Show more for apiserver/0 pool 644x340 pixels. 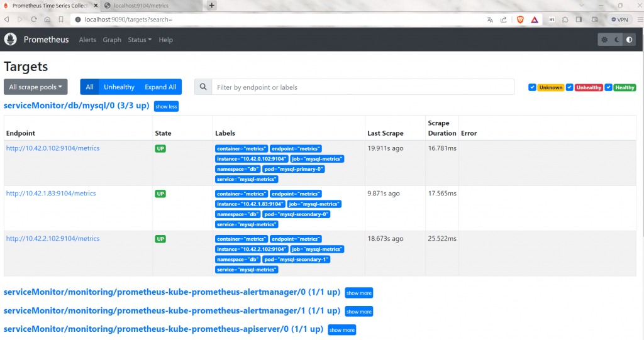342,330
